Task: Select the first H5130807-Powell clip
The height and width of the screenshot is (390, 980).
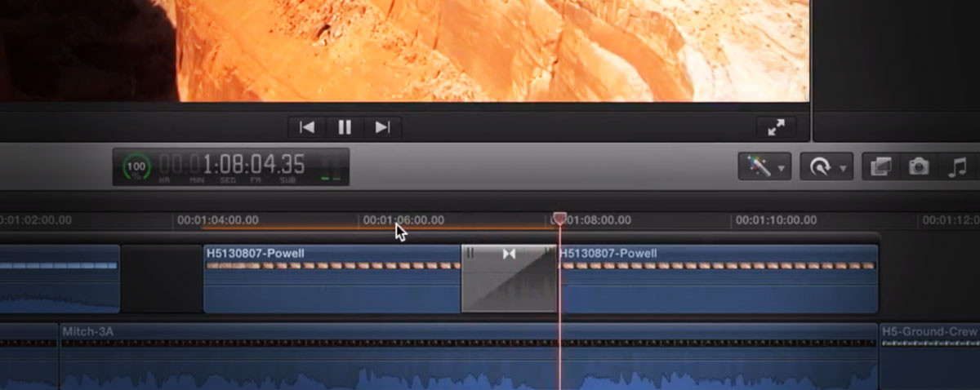Action: click(x=332, y=278)
